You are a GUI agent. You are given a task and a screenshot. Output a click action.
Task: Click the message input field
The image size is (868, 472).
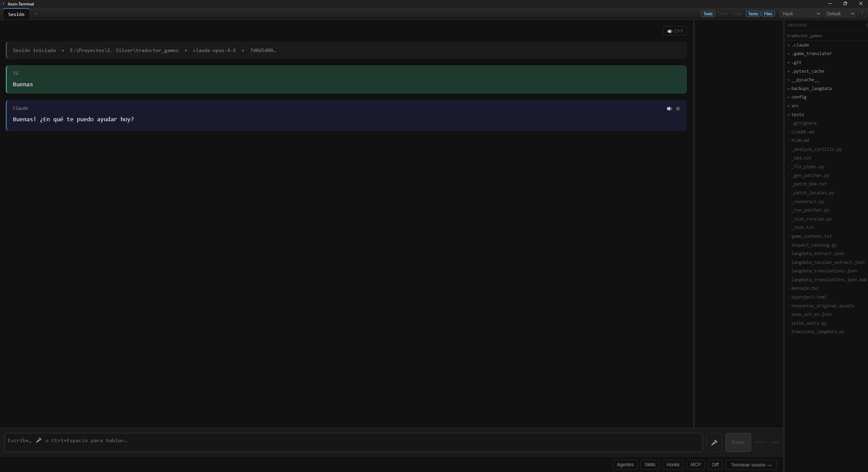[x=340, y=442]
